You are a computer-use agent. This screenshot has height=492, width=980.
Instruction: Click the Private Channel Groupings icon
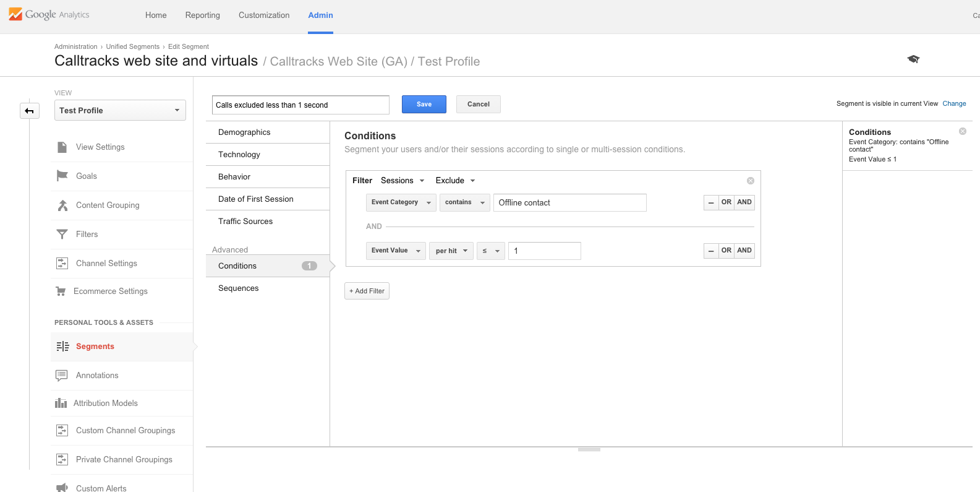click(x=62, y=459)
